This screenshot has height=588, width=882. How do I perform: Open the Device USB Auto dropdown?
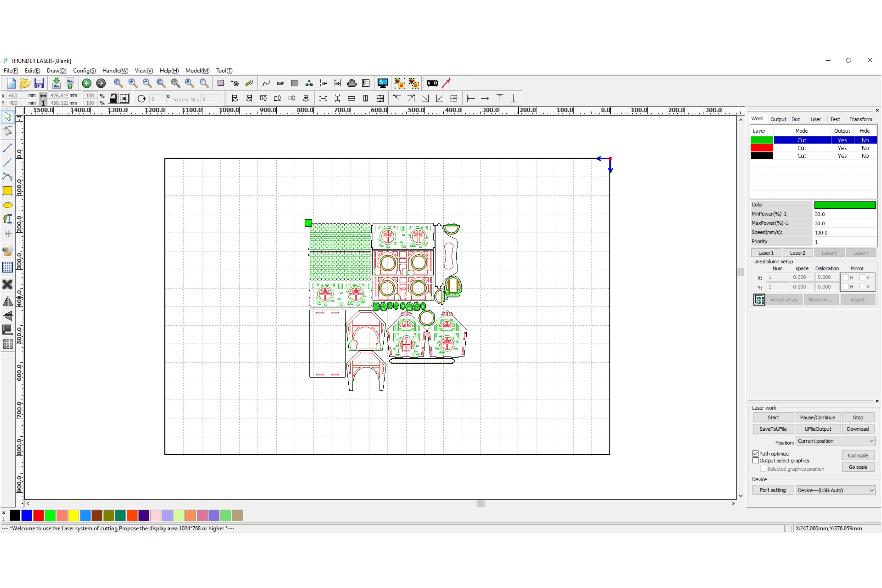tap(836, 490)
